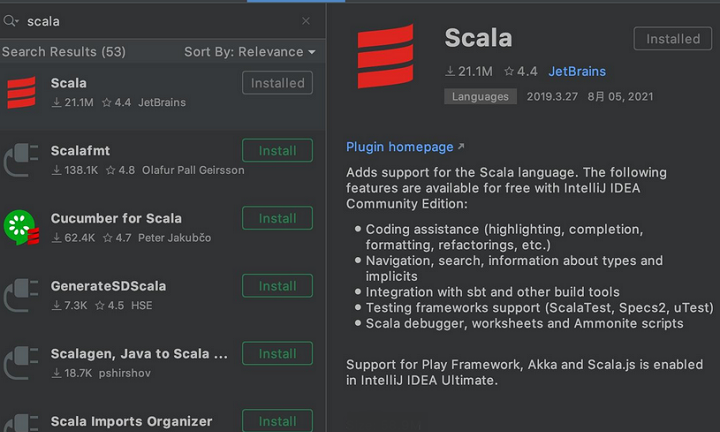Install the Scalagen Java to Scala plugin

(x=277, y=353)
